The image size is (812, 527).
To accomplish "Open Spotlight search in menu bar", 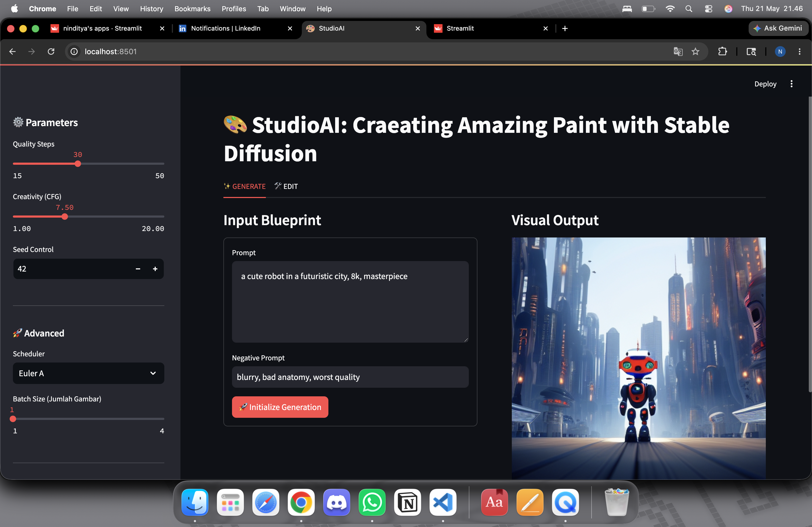I will tap(689, 9).
